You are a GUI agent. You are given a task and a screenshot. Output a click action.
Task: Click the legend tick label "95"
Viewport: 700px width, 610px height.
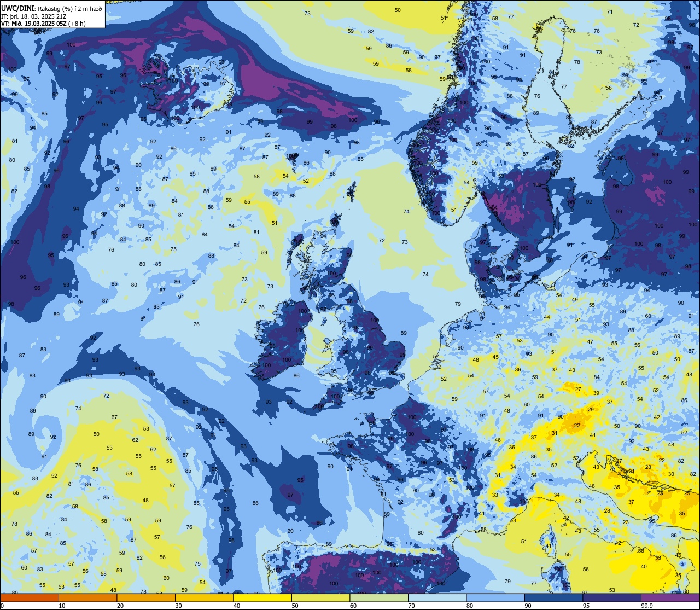[586, 606]
